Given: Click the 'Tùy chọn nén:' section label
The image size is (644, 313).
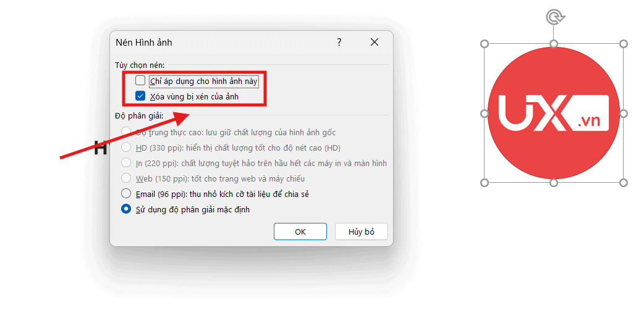Looking at the screenshot, I should (140, 64).
